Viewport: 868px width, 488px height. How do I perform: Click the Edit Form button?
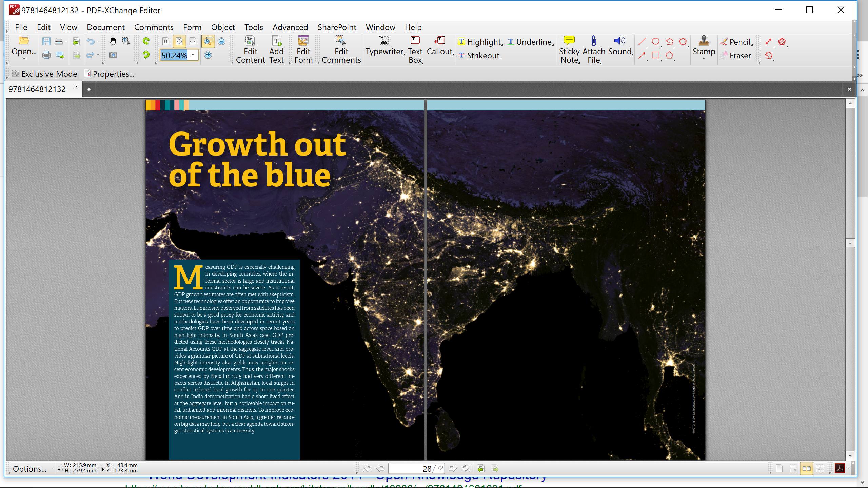click(303, 50)
